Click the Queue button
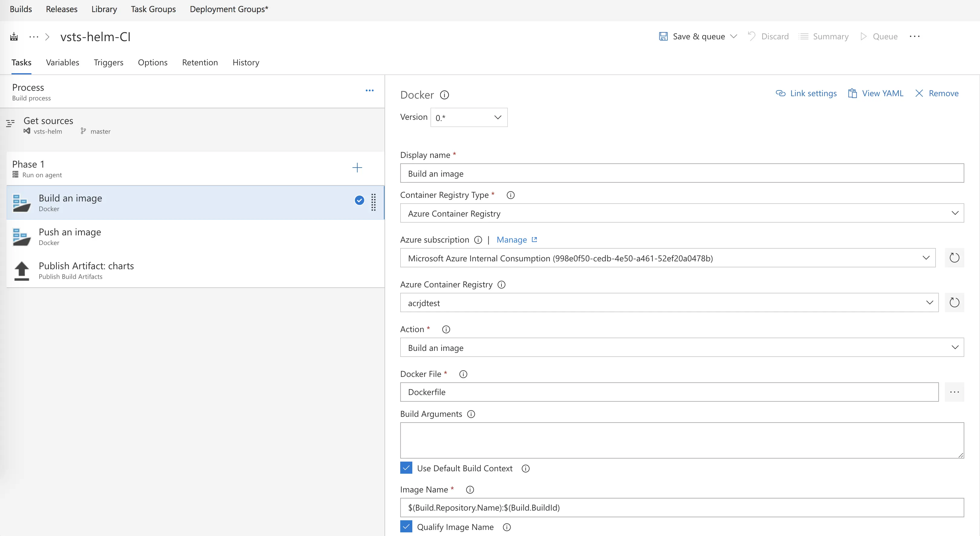The height and width of the screenshot is (536, 980). [879, 37]
